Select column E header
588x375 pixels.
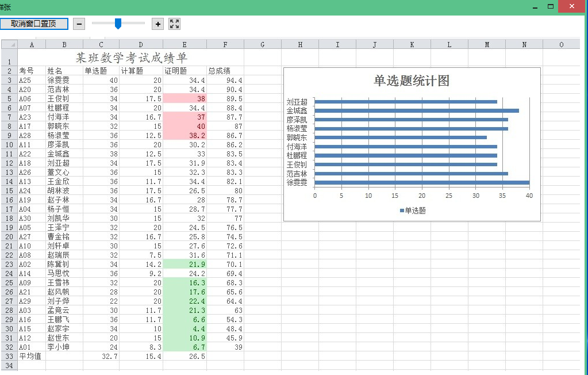pos(185,45)
